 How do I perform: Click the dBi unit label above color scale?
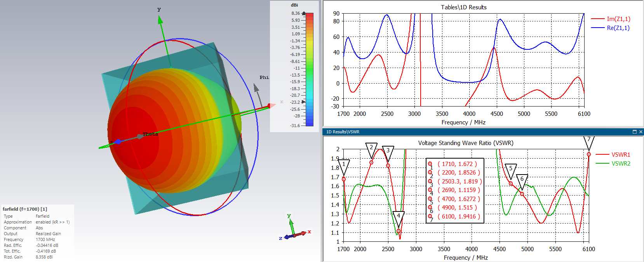[x=294, y=5]
